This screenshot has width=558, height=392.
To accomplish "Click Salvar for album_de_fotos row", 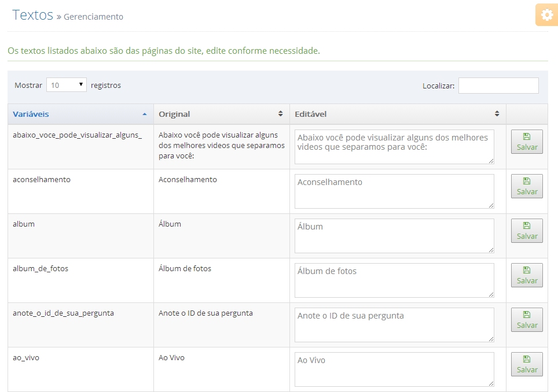I will coord(527,275).
